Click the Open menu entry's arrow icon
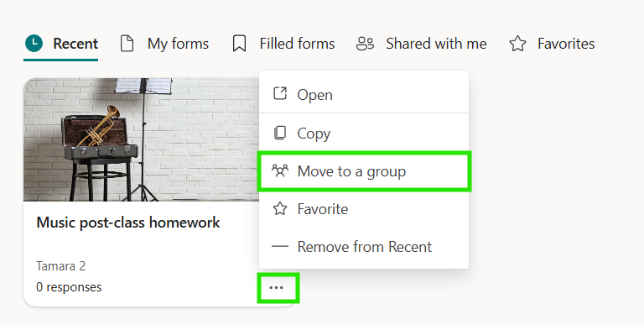644x325 pixels. click(x=280, y=93)
